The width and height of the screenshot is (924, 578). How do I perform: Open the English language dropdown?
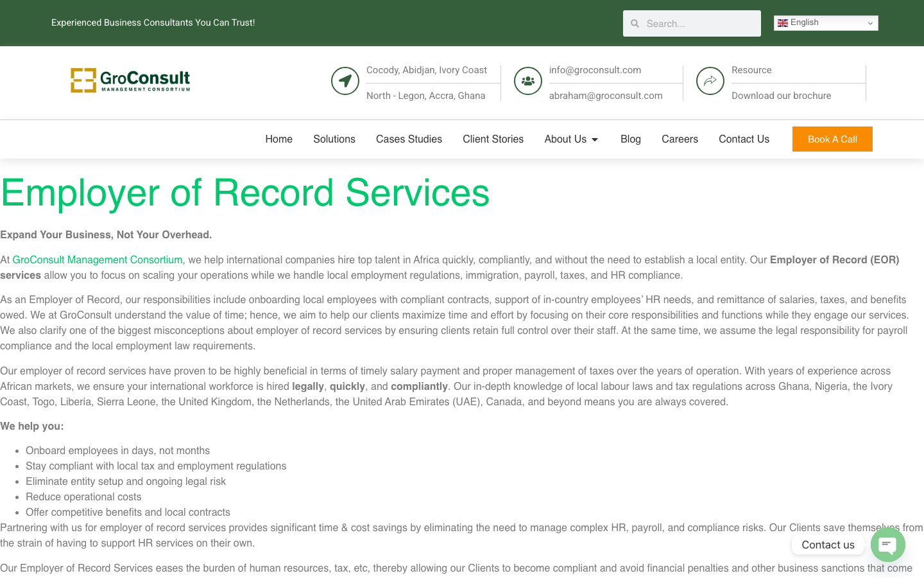pos(826,23)
